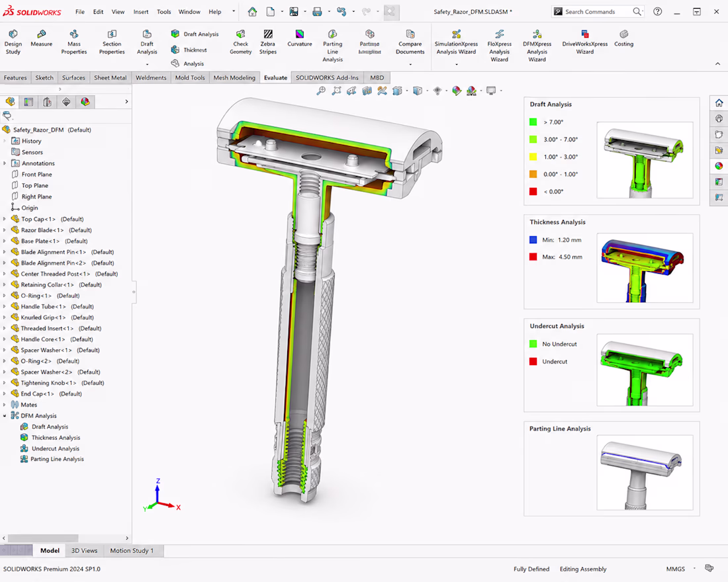The image size is (728, 582).
Task: Click the red Undercut color swatch
Action: (533, 362)
